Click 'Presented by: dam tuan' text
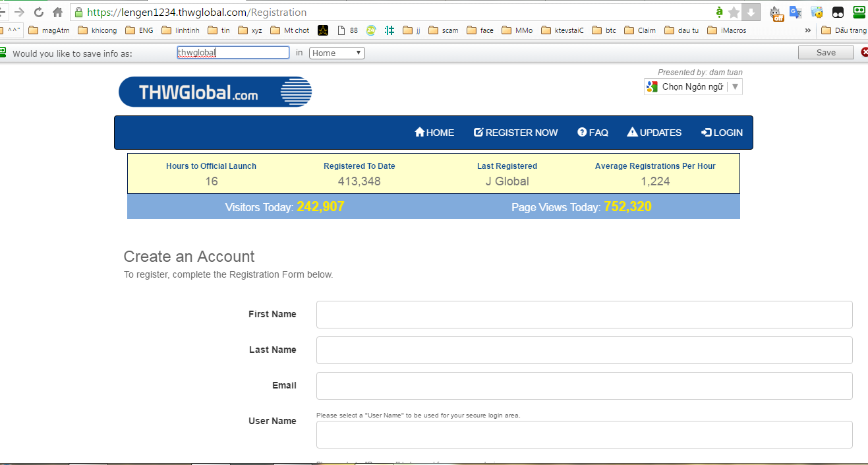The width and height of the screenshot is (868, 465). click(700, 73)
